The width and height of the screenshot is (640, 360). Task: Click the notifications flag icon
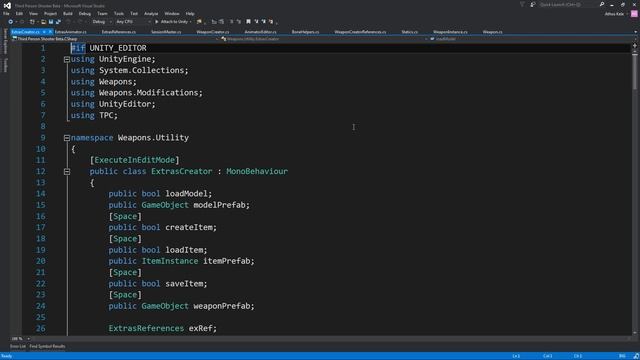pyautogui.click(x=522, y=4)
